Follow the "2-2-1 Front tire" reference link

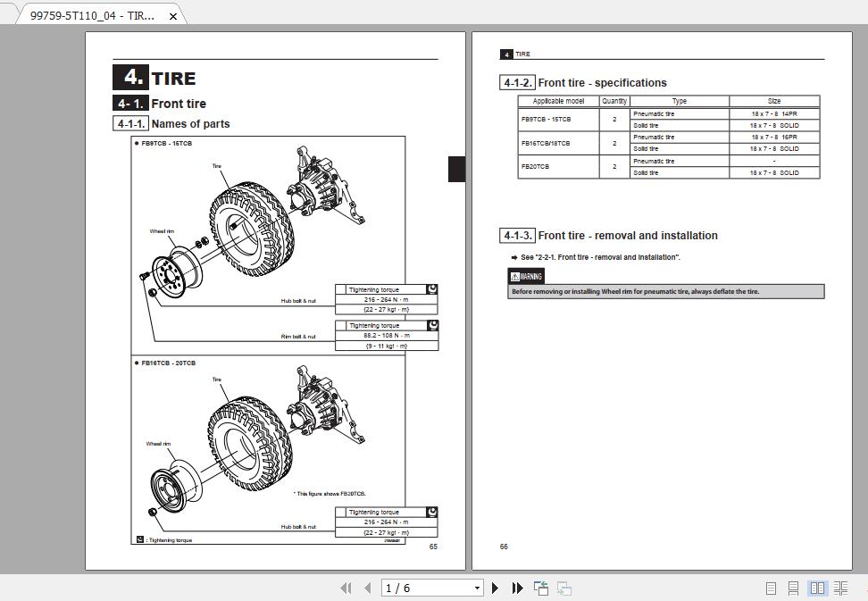coord(589,255)
